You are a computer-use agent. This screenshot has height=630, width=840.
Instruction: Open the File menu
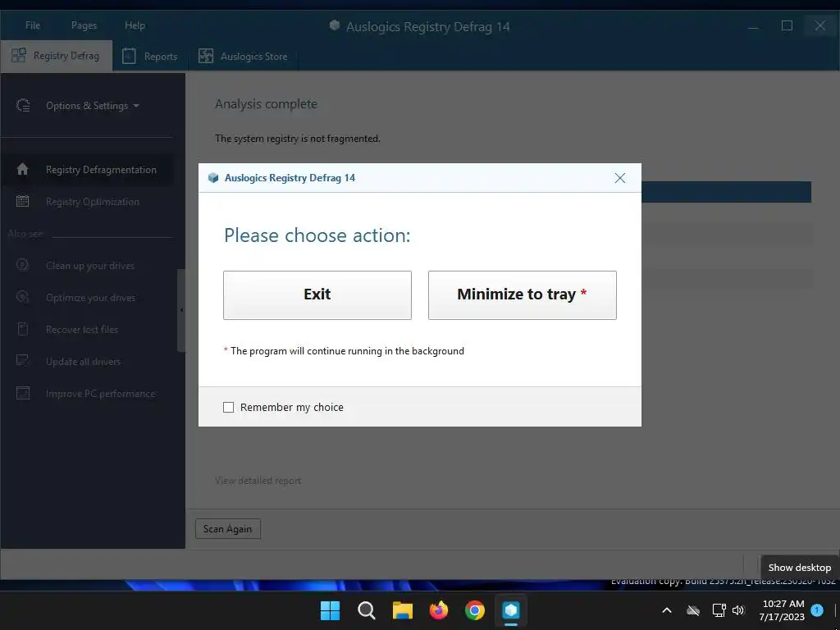33,25
